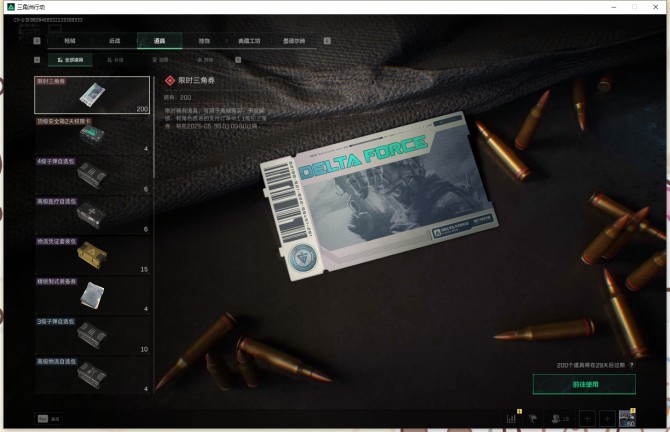This screenshot has width=670, height=432.
Task: Switch to the 近战 tab
Action: tap(115, 41)
